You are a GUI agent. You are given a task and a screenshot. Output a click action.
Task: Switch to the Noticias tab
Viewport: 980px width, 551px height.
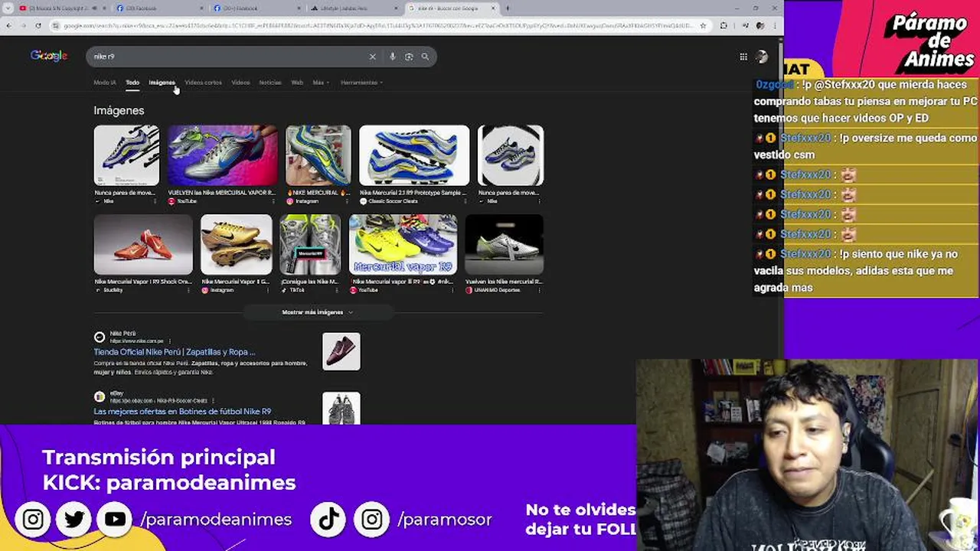(x=270, y=83)
